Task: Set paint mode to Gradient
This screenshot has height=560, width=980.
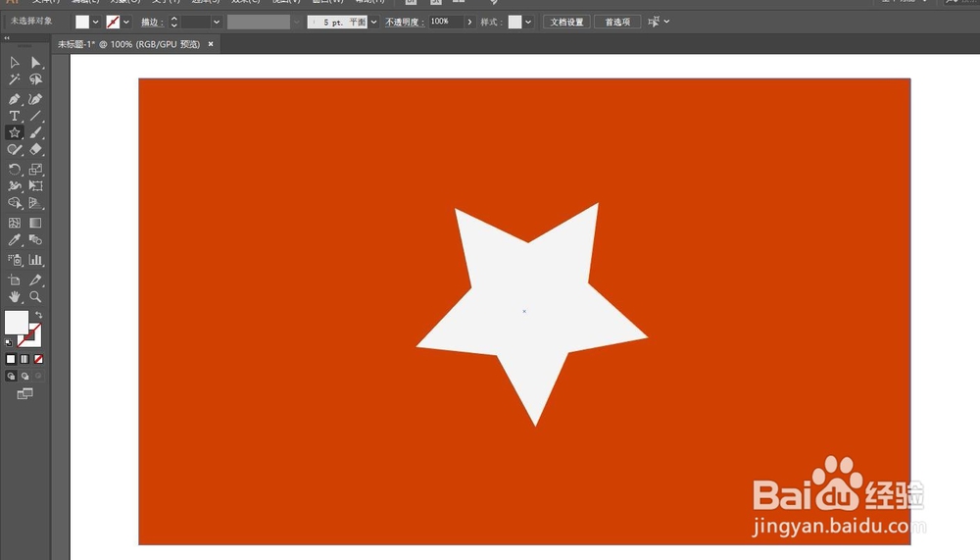Action: [24, 359]
